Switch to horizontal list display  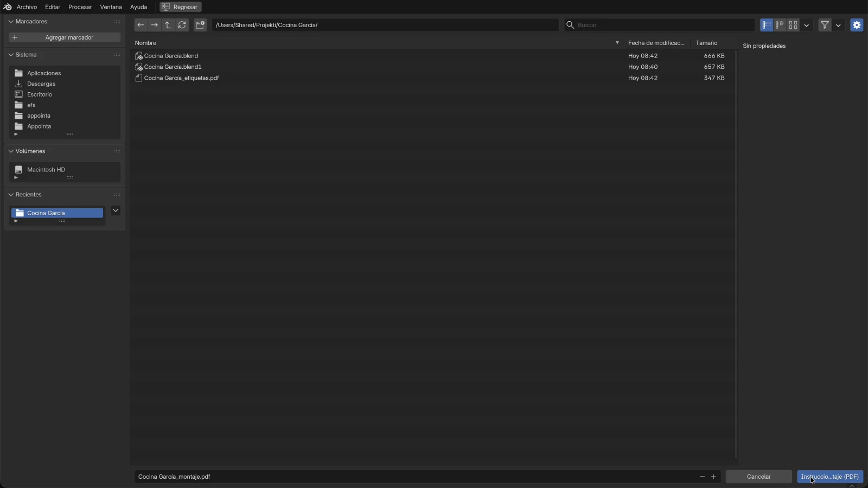click(780, 25)
